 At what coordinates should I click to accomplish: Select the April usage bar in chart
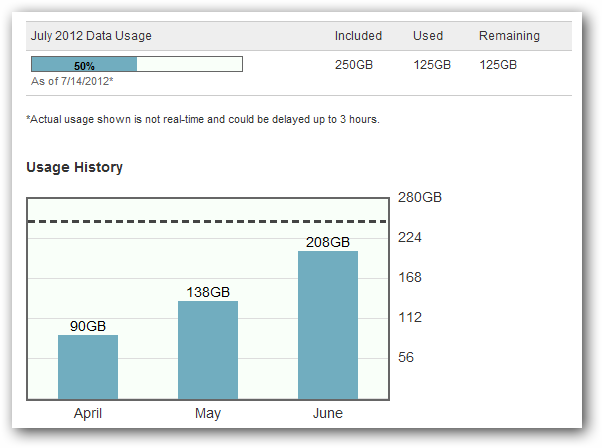click(88, 367)
